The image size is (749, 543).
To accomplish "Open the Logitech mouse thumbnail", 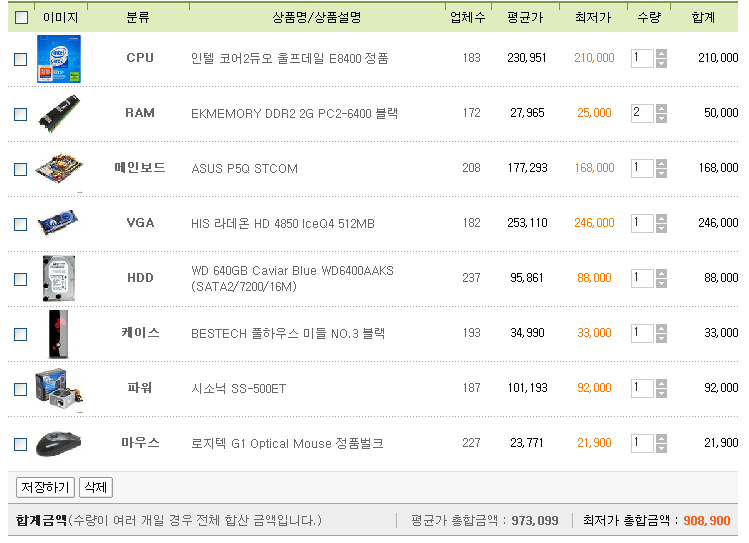I will [x=59, y=444].
